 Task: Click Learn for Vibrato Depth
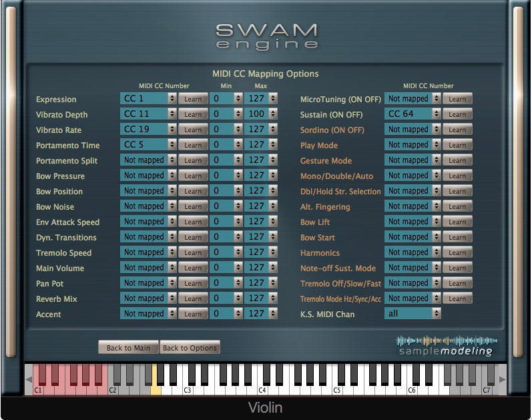(x=193, y=114)
